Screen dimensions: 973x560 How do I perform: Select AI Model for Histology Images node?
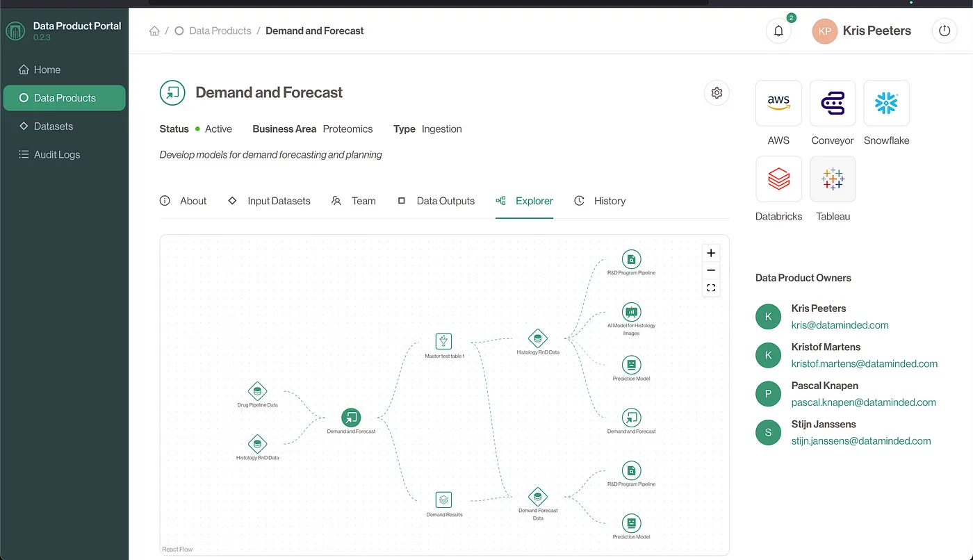click(x=631, y=312)
